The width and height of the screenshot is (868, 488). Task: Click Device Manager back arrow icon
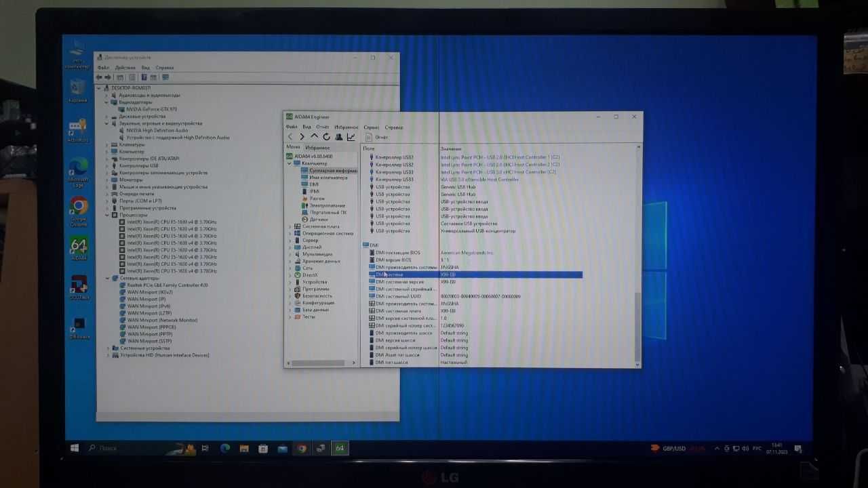[100, 77]
